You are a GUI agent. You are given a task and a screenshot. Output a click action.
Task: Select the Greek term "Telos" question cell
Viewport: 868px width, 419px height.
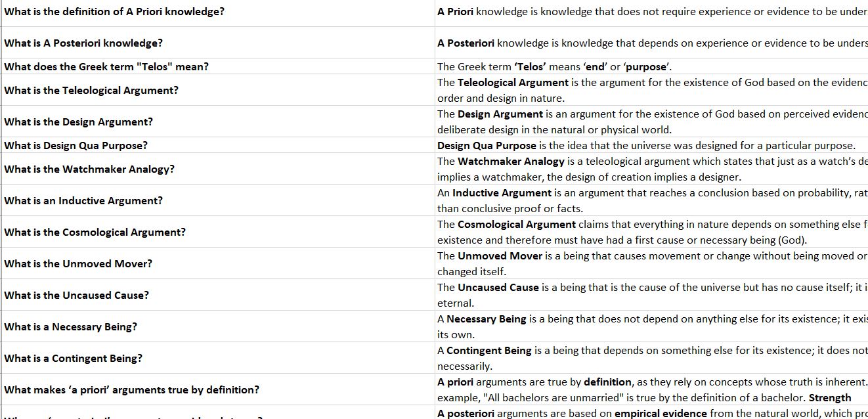pyautogui.click(x=106, y=67)
